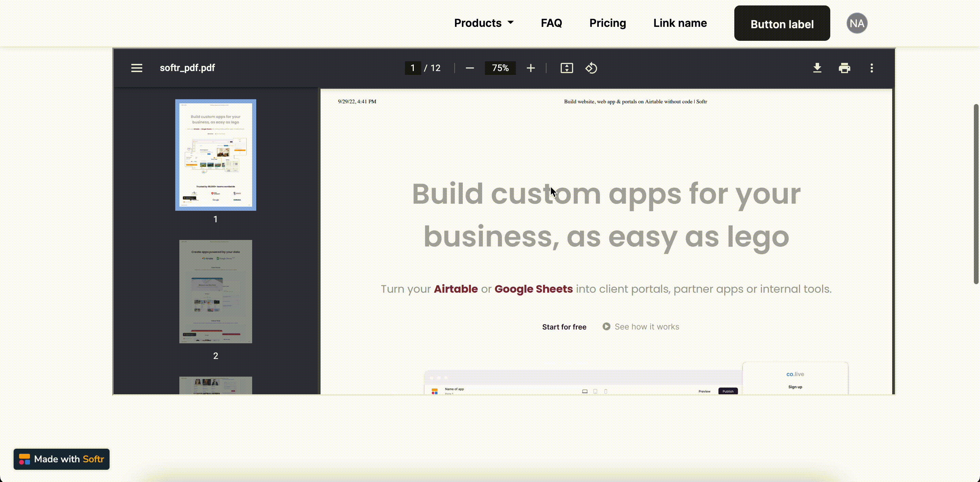Print the PDF document
Screen dimensions: 980x482
(x=844, y=68)
